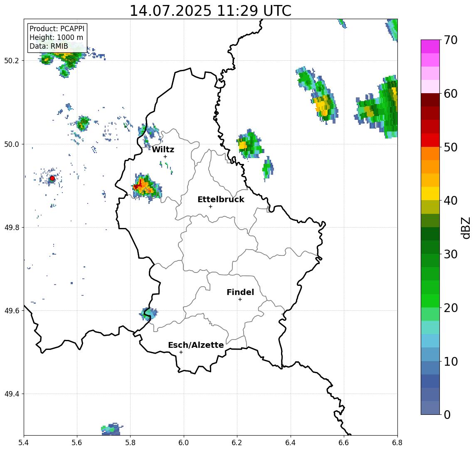476x451 pixels.
Task: Click the "Height: 1000 m" line
Action: [56, 38]
